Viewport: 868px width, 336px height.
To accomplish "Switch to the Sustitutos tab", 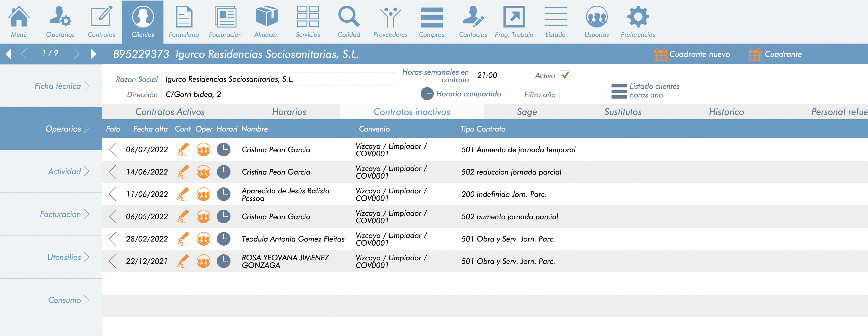I will click(622, 112).
